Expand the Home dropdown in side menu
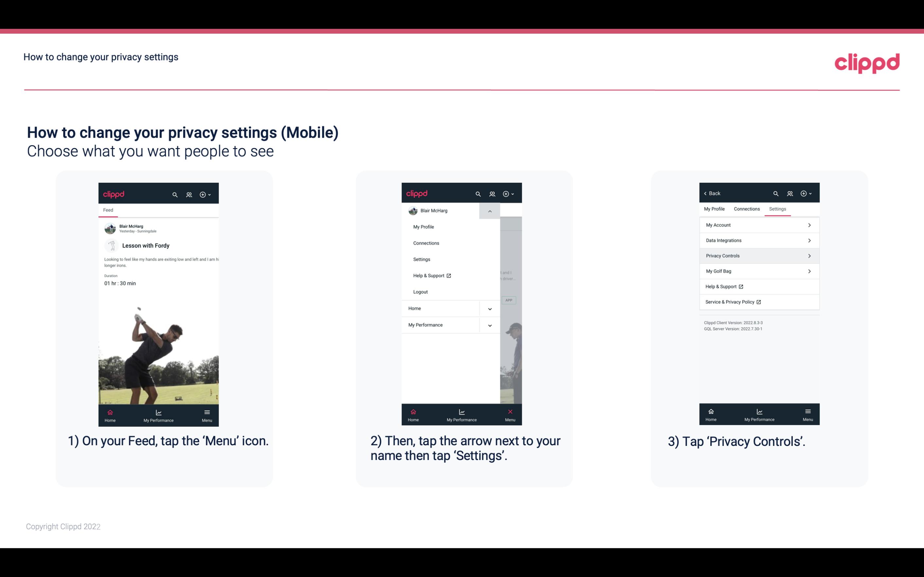The height and width of the screenshot is (577, 924). click(489, 308)
